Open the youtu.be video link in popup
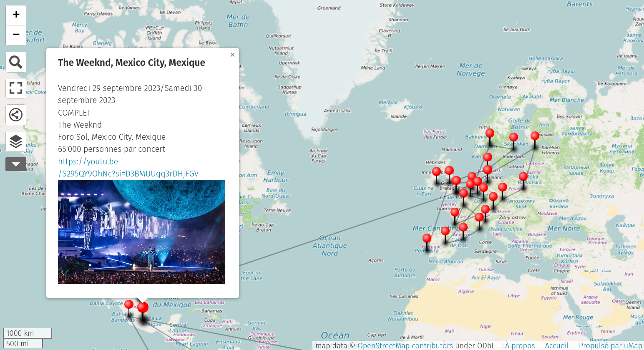644x350 pixels. pyautogui.click(x=128, y=167)
